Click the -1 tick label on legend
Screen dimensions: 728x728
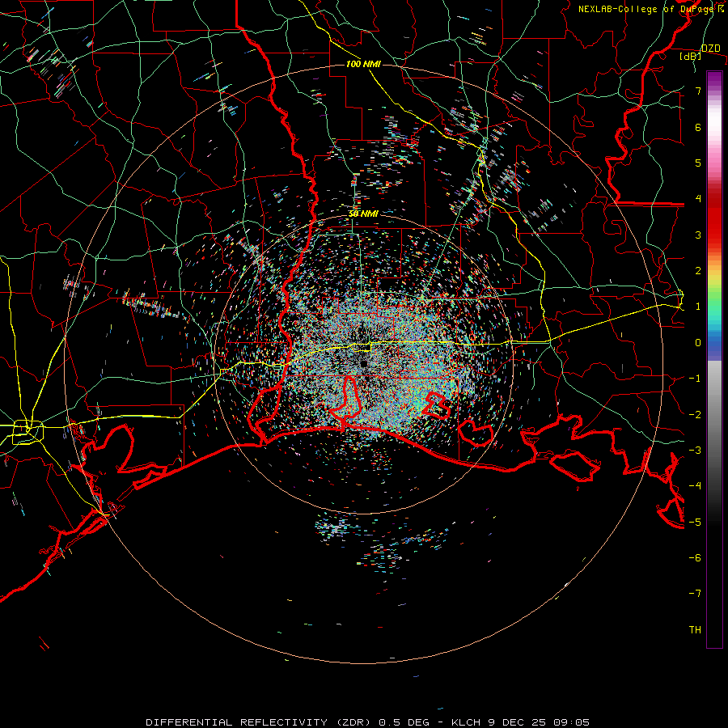coord(695,379)
